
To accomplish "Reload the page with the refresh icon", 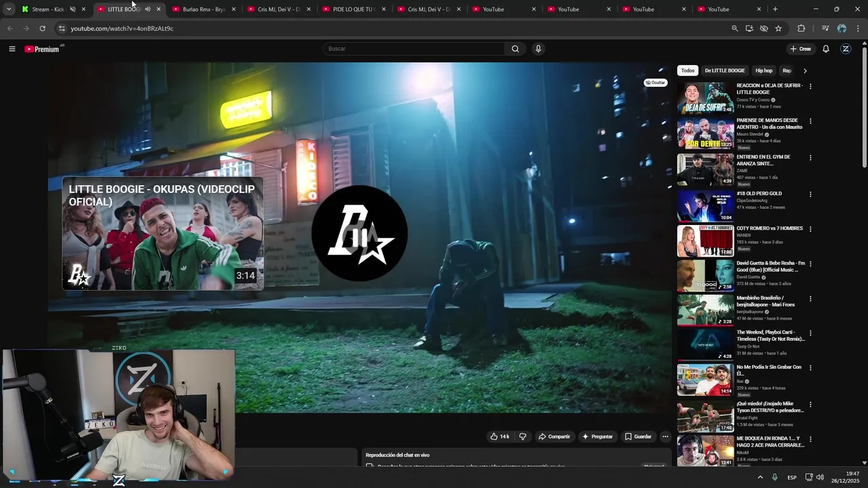I will coord(42,28).
